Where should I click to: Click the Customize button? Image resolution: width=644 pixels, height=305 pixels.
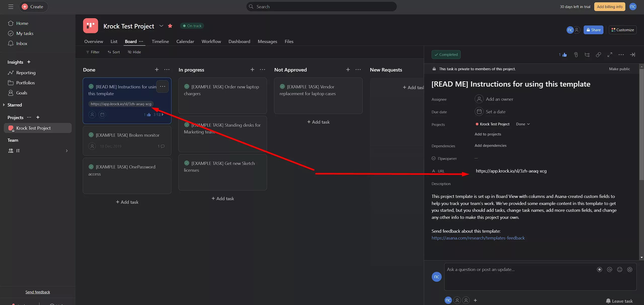pos(623,30)
